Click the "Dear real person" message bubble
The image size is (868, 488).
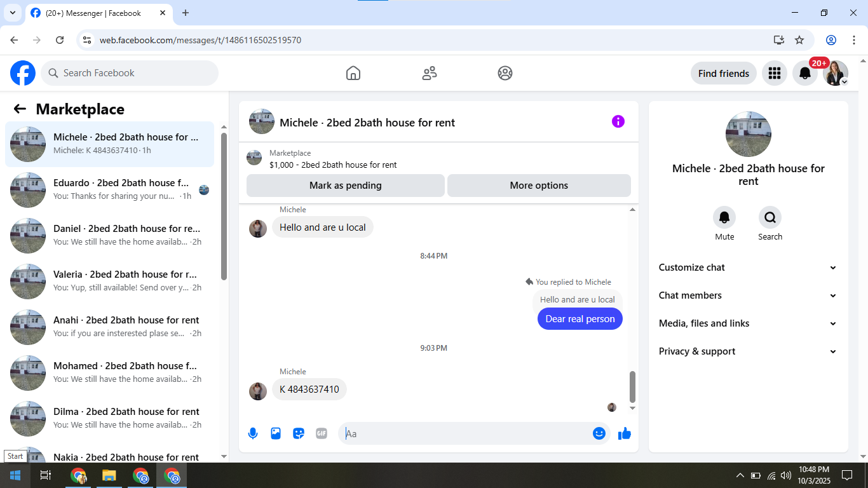tap(580, 319)
